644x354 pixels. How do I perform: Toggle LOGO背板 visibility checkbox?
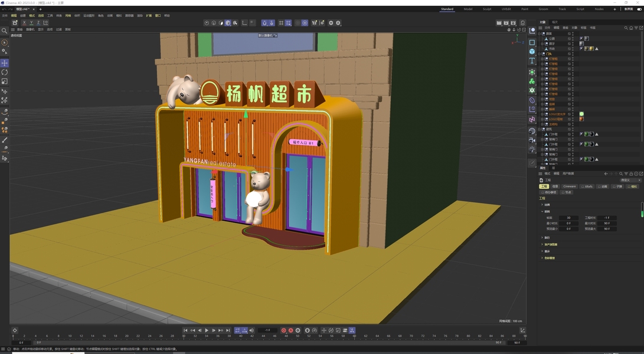coord(569,119)
